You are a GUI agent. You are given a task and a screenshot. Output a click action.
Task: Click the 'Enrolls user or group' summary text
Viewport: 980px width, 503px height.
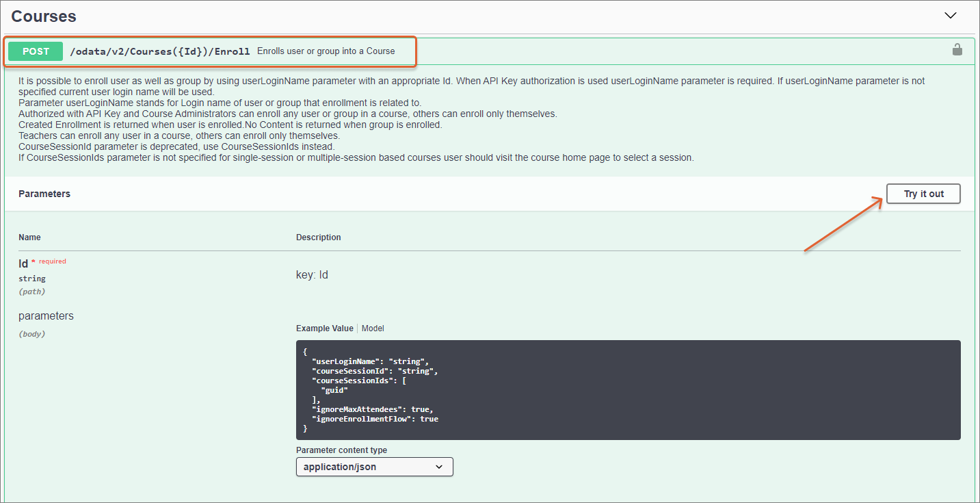tap(326, 51)
